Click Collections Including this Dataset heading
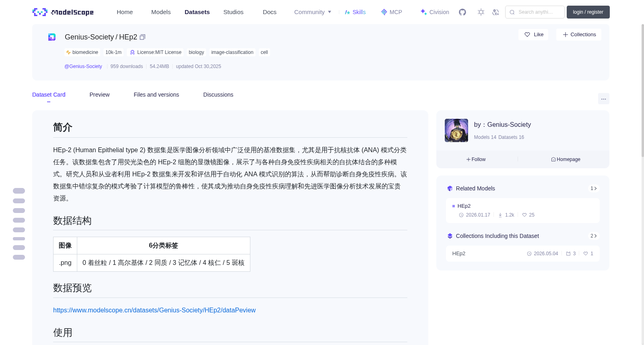 pyautogui.click(x=497, y=236)
